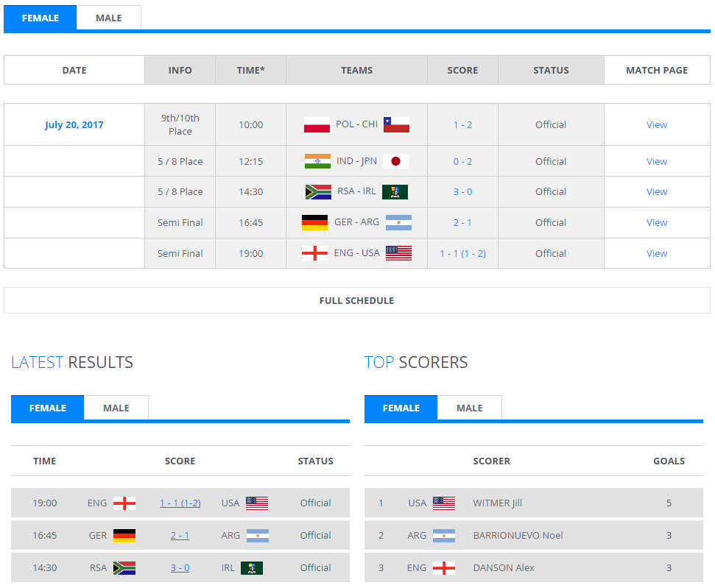Screen dimensions: 715x588
Task: Click the WITMER Jill scorer name
Action: click(x=498, y=503)
